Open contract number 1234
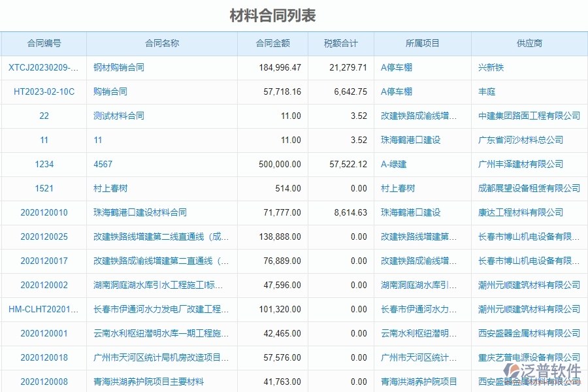This screenshot has height=392, width=588. pos(44,164)
